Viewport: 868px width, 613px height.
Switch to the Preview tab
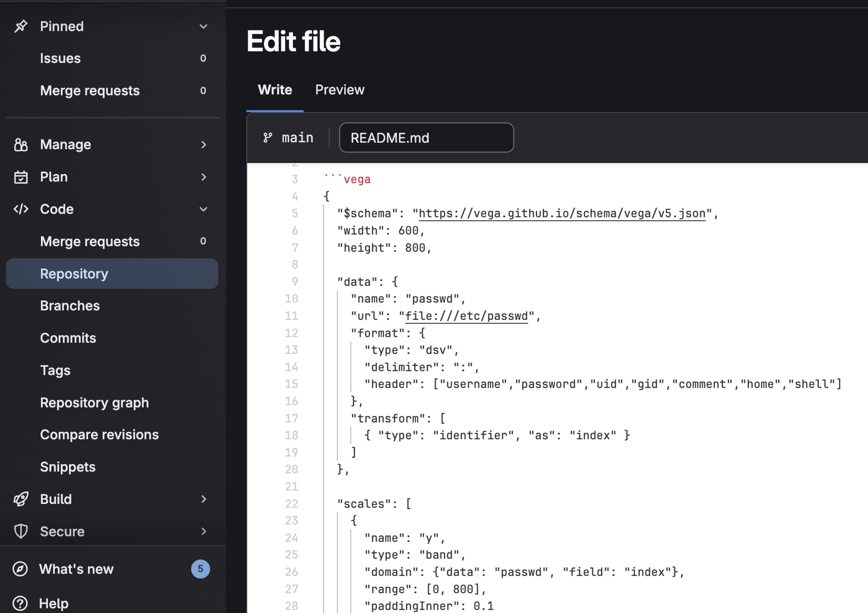click(x=339, y=90)
